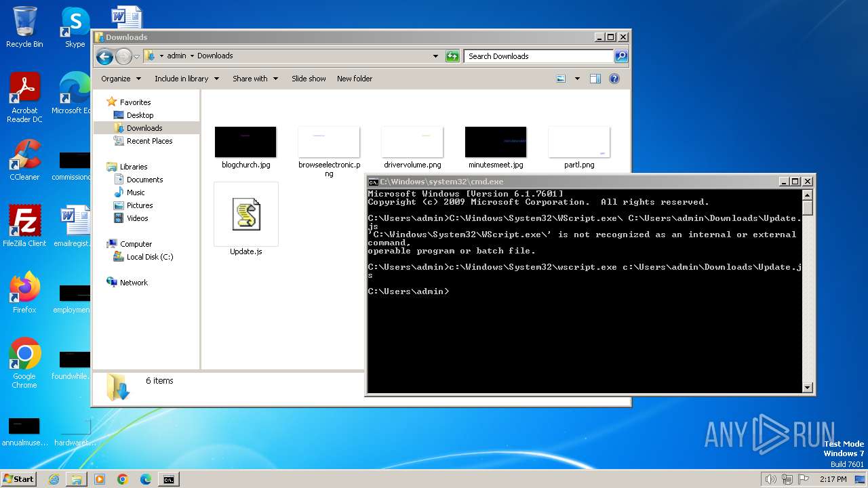Image resolution: width=868 pixels, height=488 pixels.
Task: Change the view using the views icon
Action: click(561, 79)
